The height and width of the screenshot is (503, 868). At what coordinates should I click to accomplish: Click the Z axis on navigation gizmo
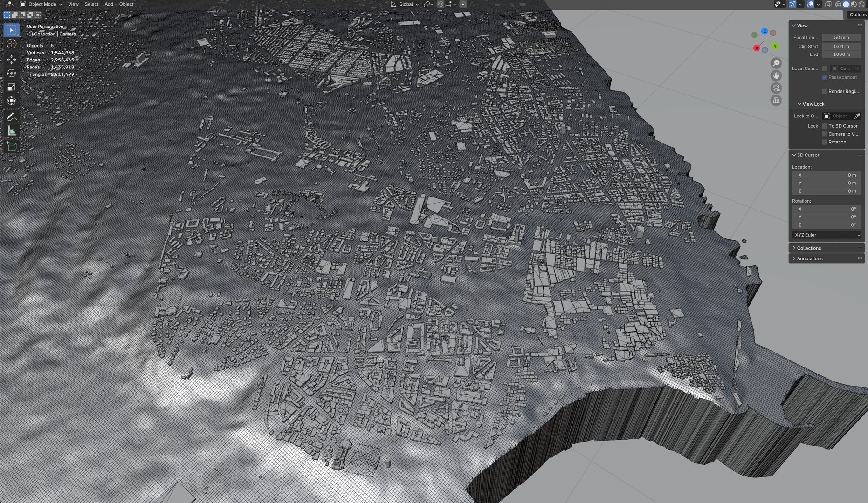tap(765, 31)
